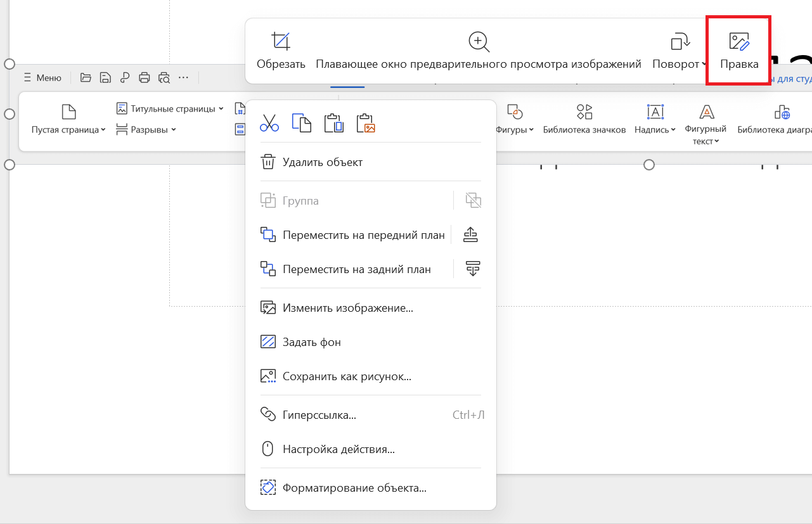The image size is (812, 524).
Task: Open the print preview icon
Action: pos(164,77)
